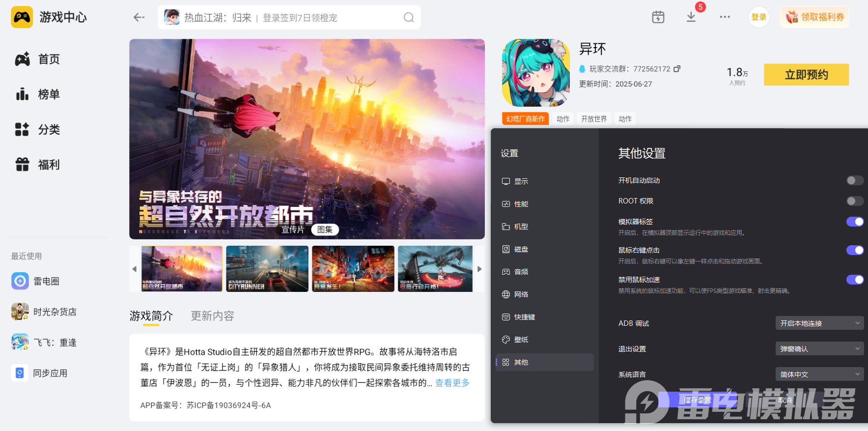Open 时光杂货店 from recently used
This screenshot has height=431, width=868.
pos(44,312)
